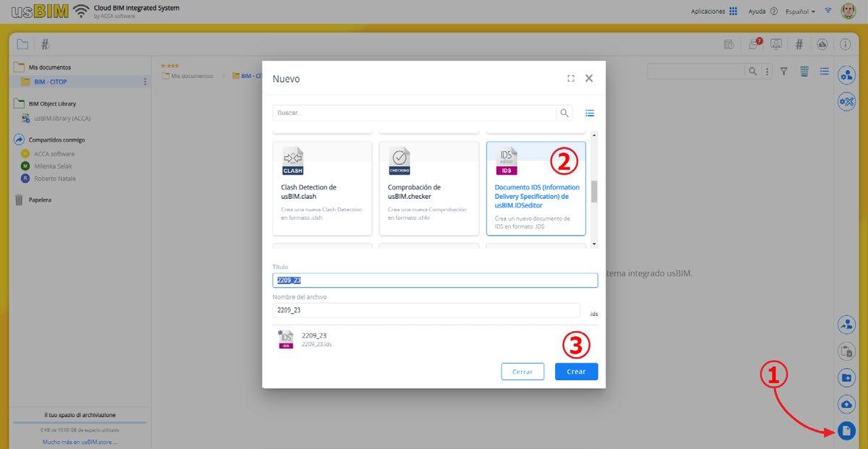Open search options three-dot menu
Screen dimensions: 868x449
[767, 71]
